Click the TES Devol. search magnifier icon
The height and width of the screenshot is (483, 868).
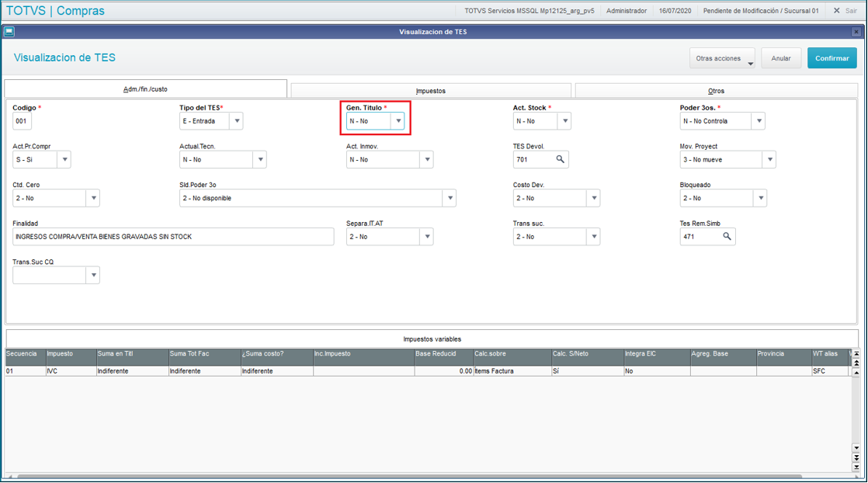tap(561, 159)
